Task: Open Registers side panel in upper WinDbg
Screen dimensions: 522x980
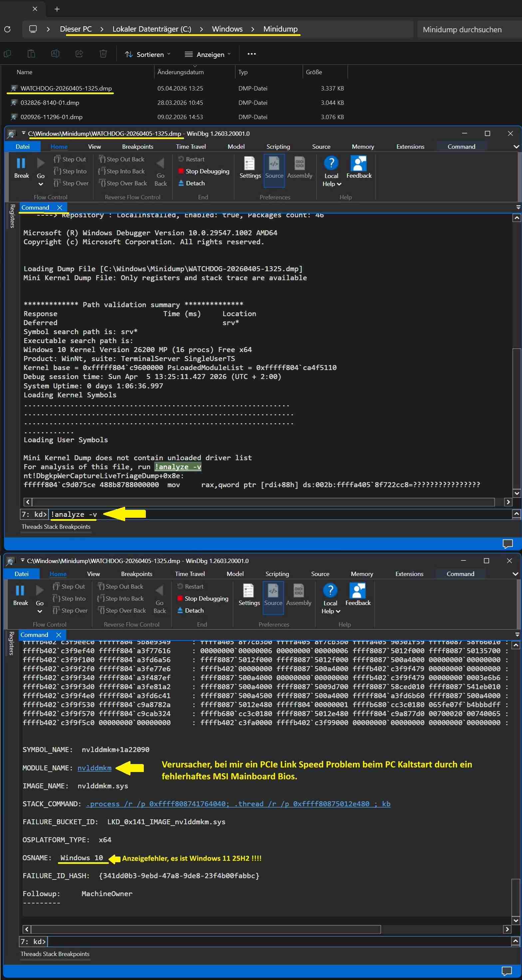Action: coord(12,216)
